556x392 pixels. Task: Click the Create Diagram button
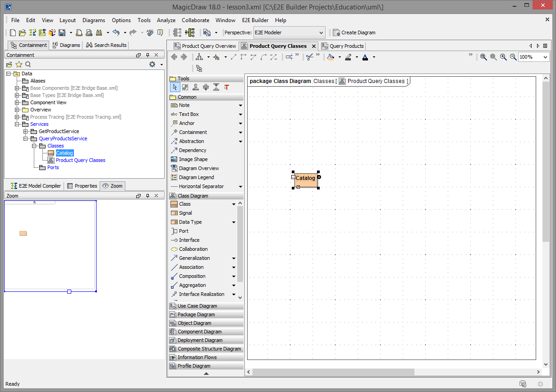[x=354, y=32]
